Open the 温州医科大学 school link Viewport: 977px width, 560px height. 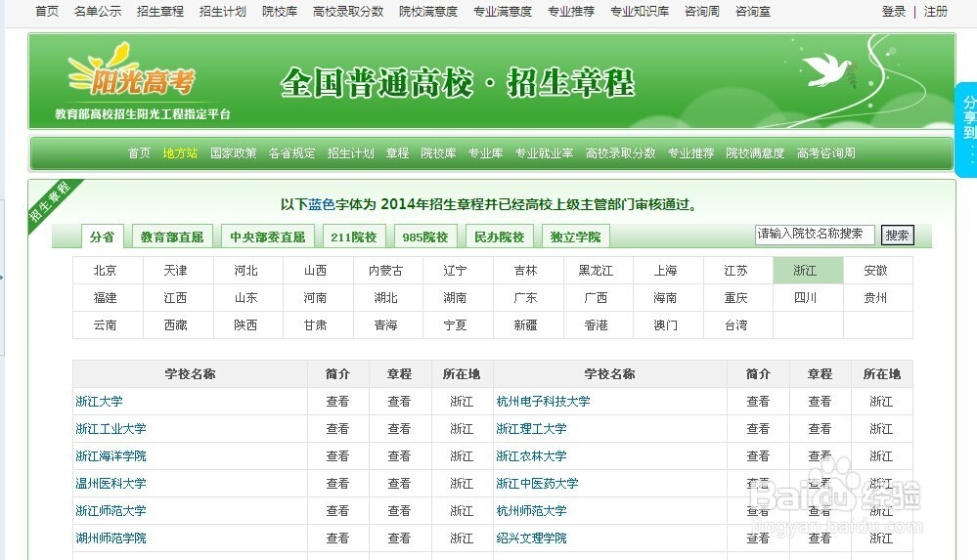(111, 484)
